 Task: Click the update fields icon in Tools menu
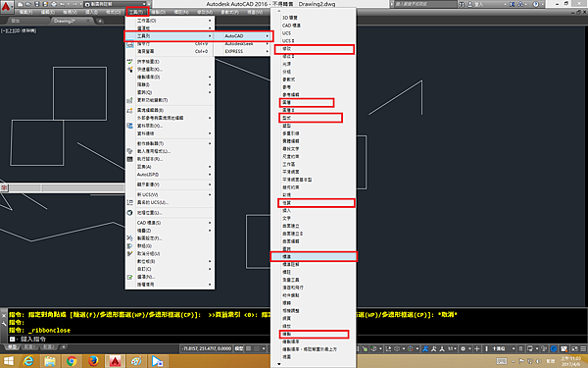tap(130, 100)
